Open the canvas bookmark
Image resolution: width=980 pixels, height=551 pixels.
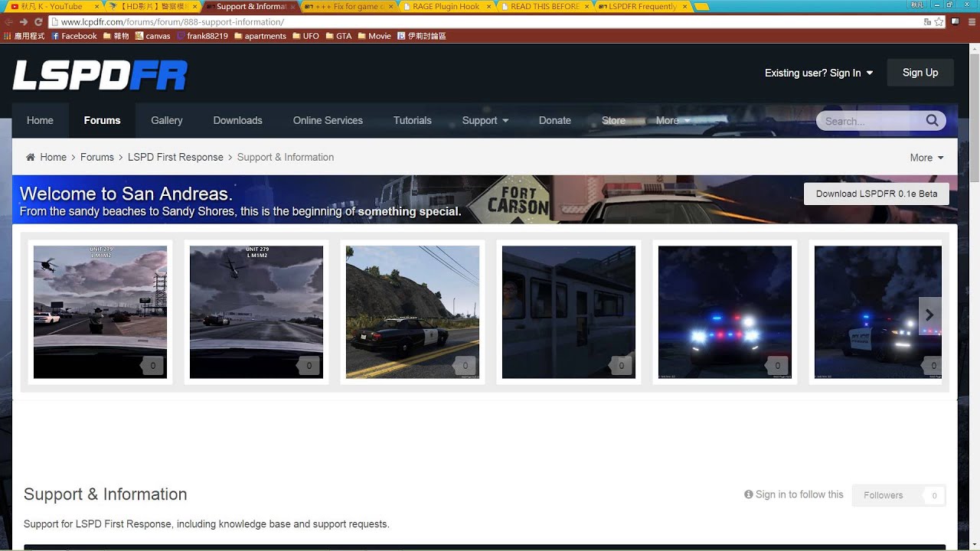pos(152,36)
